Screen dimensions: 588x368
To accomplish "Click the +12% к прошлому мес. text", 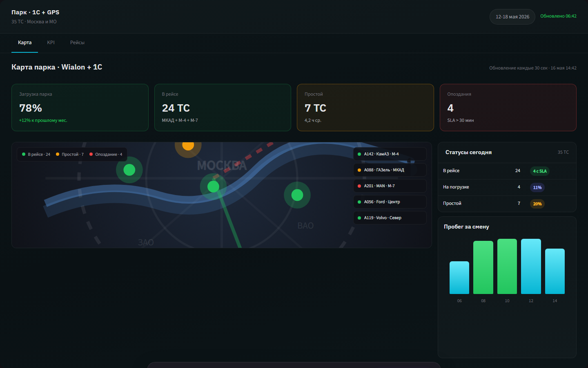I will (43, 121).
